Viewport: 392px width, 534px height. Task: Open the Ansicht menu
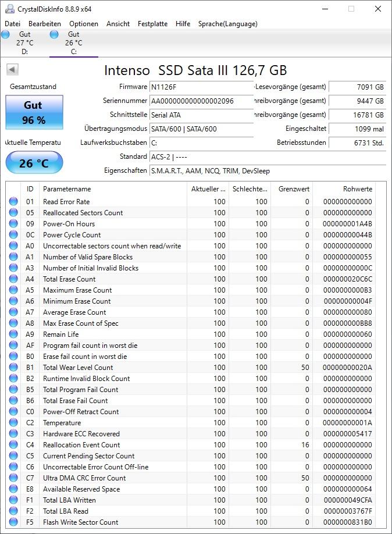[x=118, y=24]
